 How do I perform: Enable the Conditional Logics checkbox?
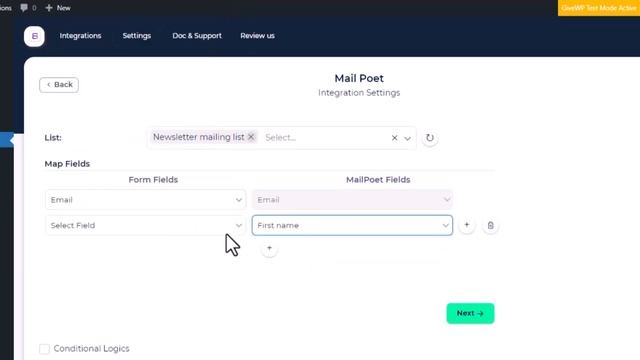pos(44,349)
